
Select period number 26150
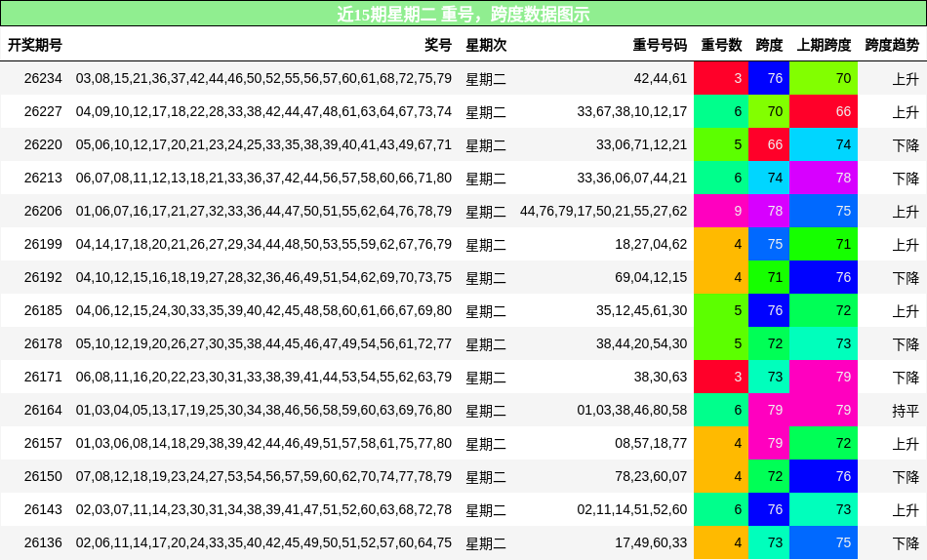[43, 475]
